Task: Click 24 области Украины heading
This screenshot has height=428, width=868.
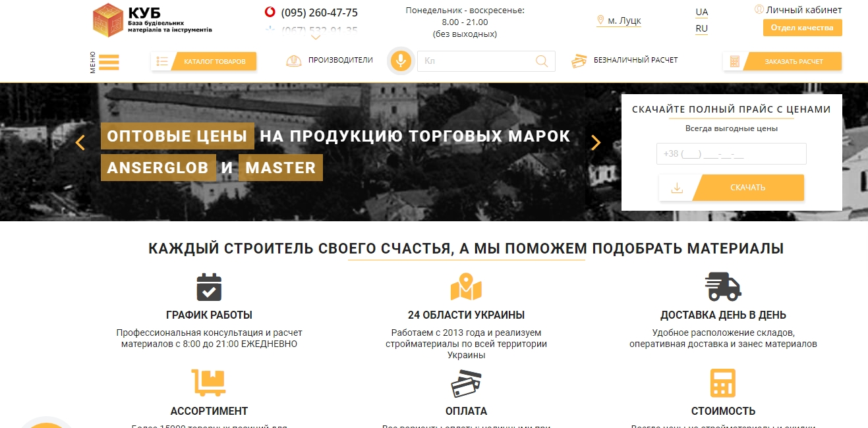Action: pyautogui.click(x=467, y=315)
